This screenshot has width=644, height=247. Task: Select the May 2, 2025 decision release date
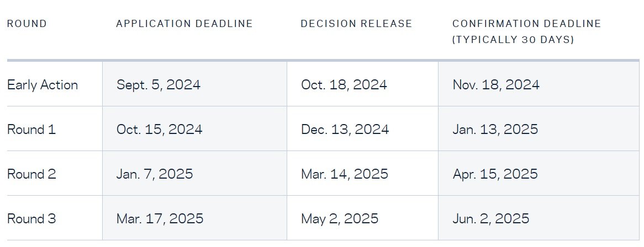click(340, 219)
